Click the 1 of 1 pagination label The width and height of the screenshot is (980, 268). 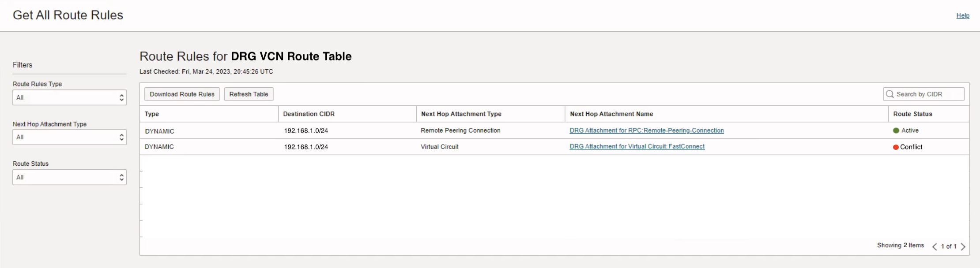click(949, 246)
